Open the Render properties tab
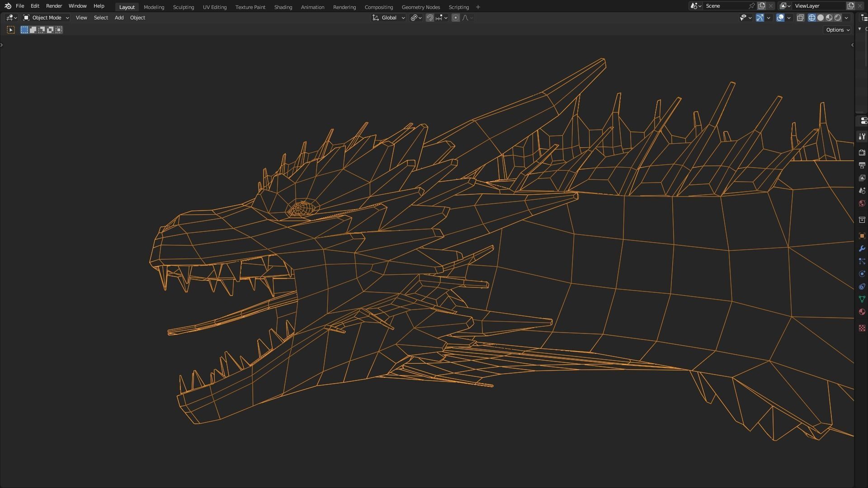 coord(862,153)
